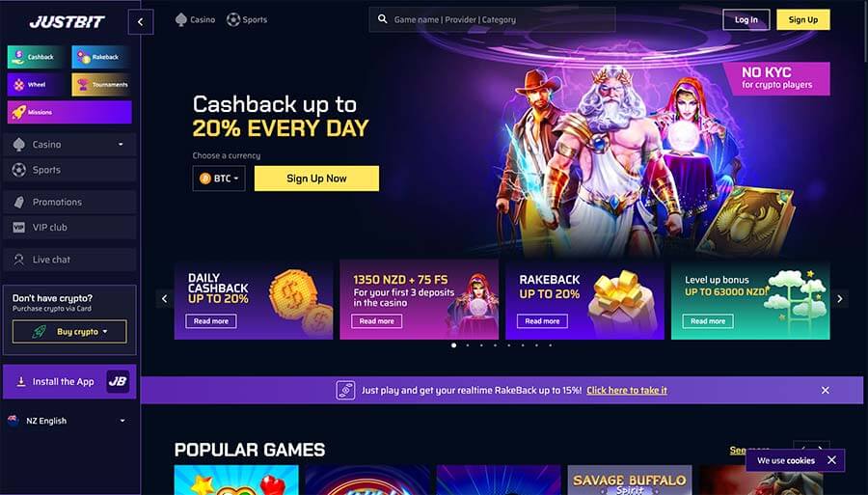Open the Tournaments tile
The image size is (868, 495).
point(100,85)
